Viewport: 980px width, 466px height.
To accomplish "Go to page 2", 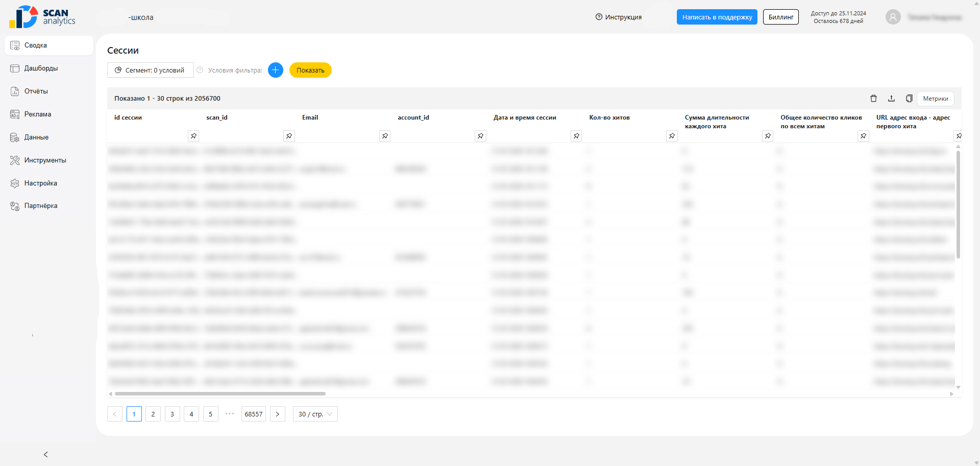I will (153, 414).
